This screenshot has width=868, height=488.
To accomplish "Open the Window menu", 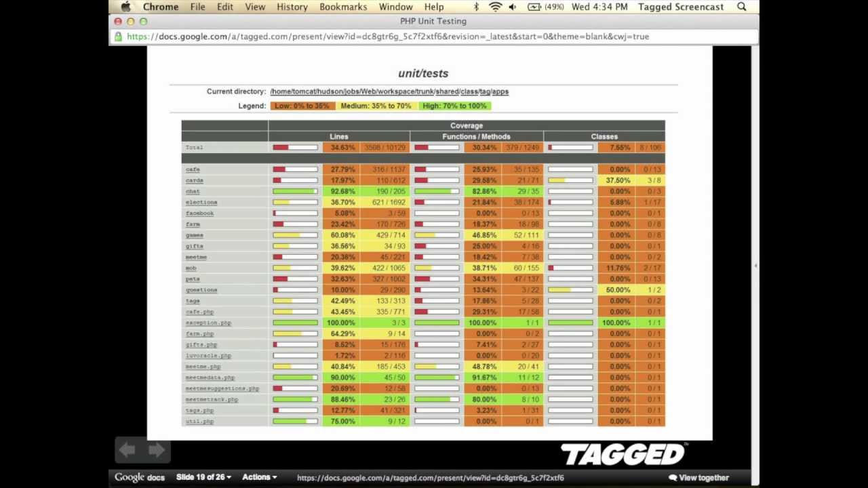I will [396, 7].
